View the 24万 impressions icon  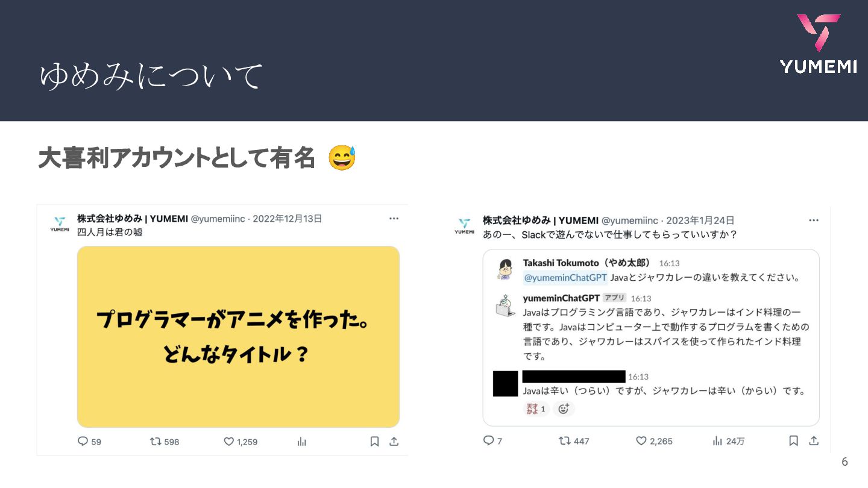tap(717, 440)
